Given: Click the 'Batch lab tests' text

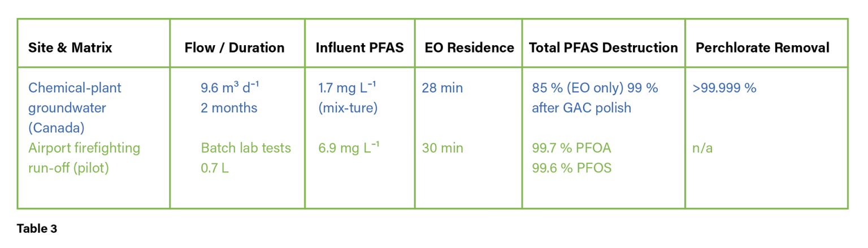Looking at the screenshot, I should tap(246, 148).
